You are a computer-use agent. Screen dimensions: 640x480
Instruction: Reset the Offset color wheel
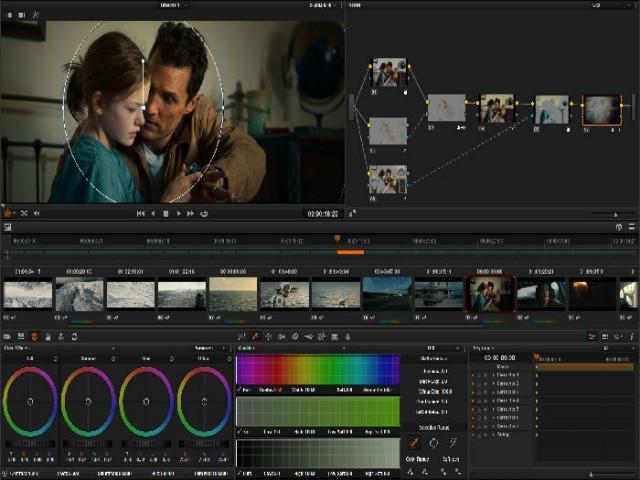[x=229, y=359]
